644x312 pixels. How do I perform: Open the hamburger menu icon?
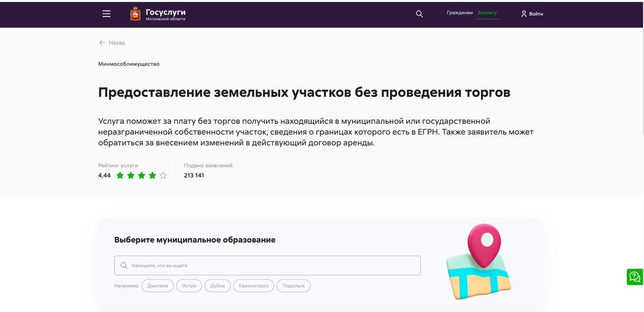tap(106, 14)
